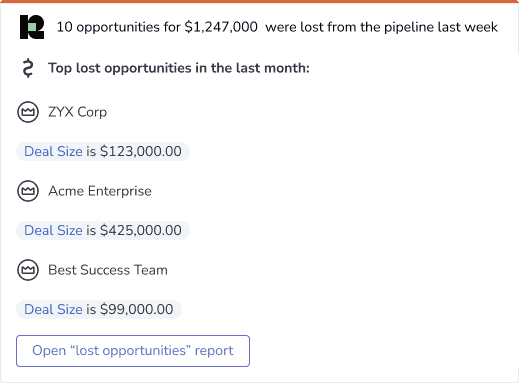Click the crown icon beside Best Success Team

click(x=28, y=270)
